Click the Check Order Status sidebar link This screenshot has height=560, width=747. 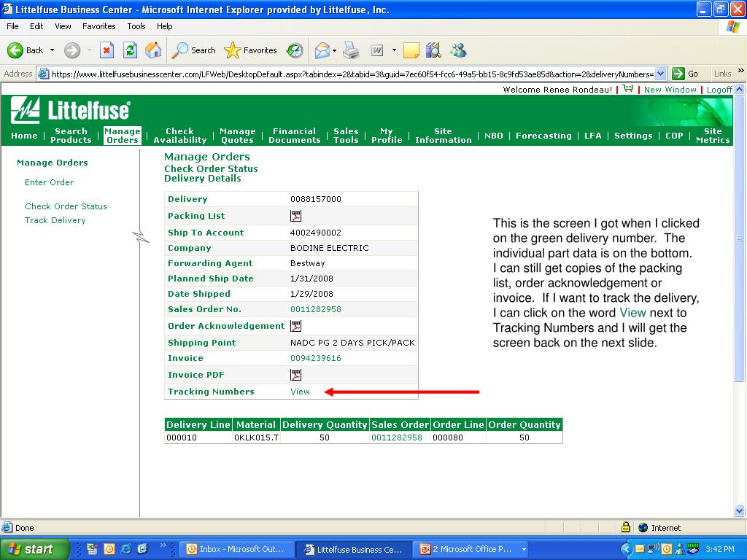click(66, 206)
